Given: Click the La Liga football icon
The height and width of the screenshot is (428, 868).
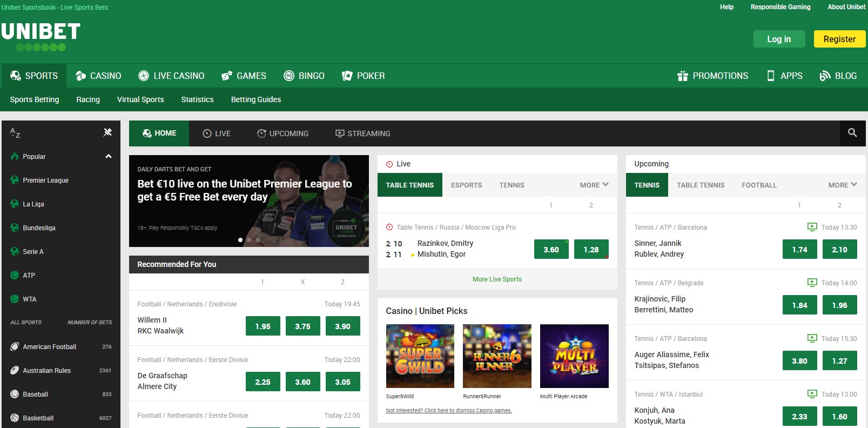Looking at the screenshot, I should pos(15,204).
